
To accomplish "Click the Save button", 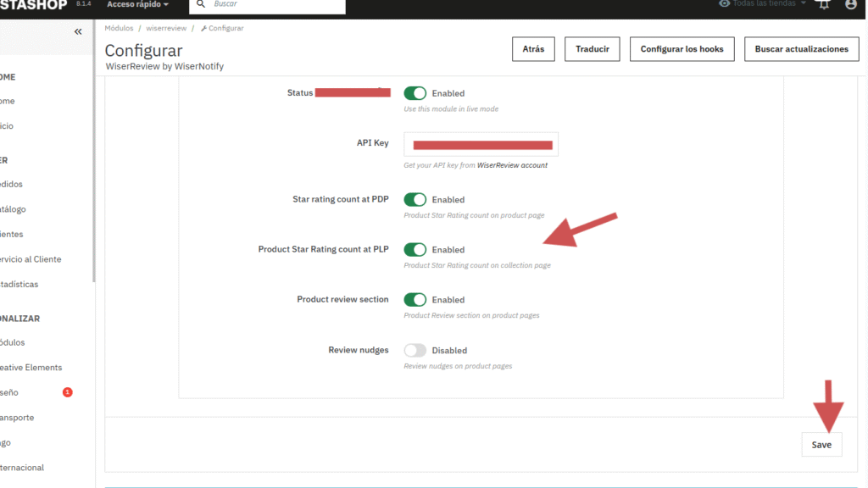I will pyautogui.click(x=821, y=445).
